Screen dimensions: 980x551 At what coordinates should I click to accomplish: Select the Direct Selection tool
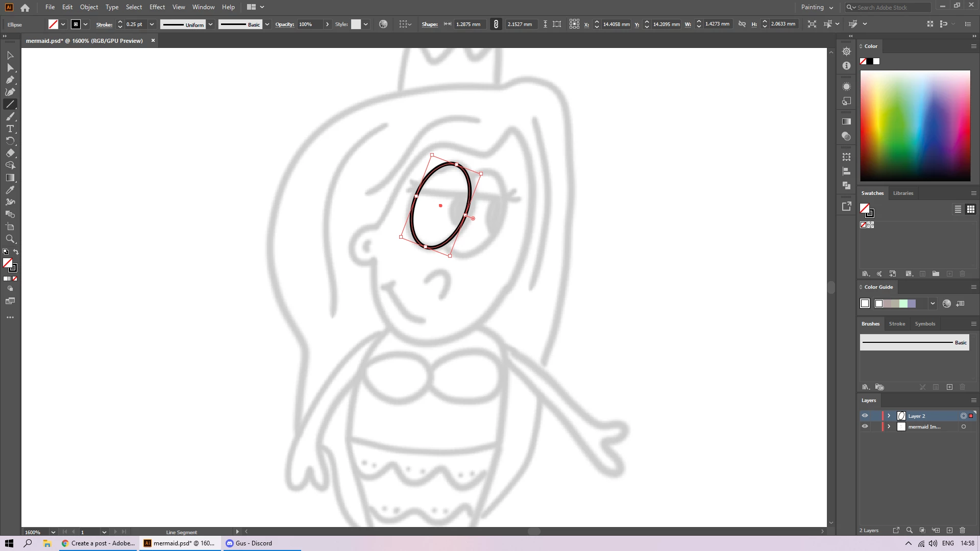pos(10,67)
